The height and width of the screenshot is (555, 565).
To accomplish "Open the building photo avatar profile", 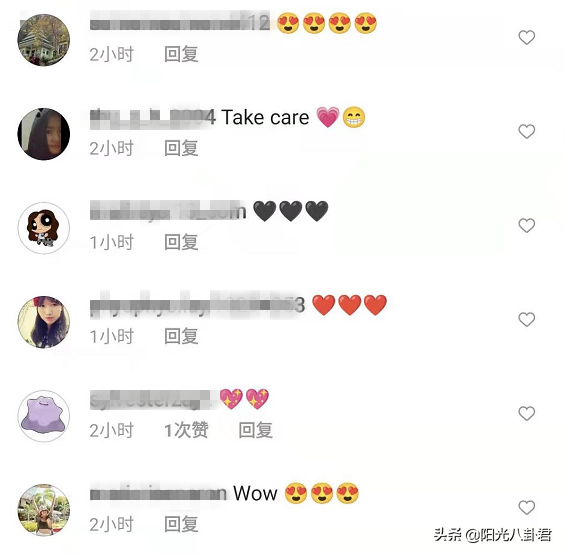I will [44, 40].
